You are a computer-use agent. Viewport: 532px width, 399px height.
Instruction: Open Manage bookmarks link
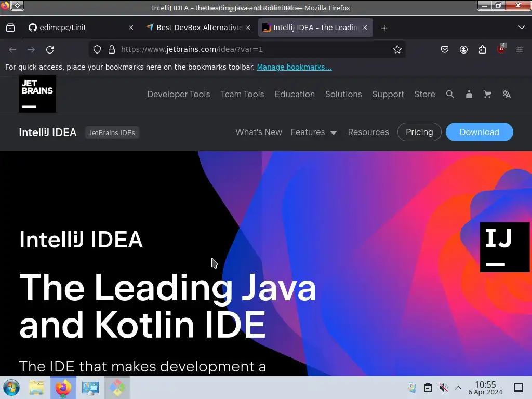tap(294, 67)
